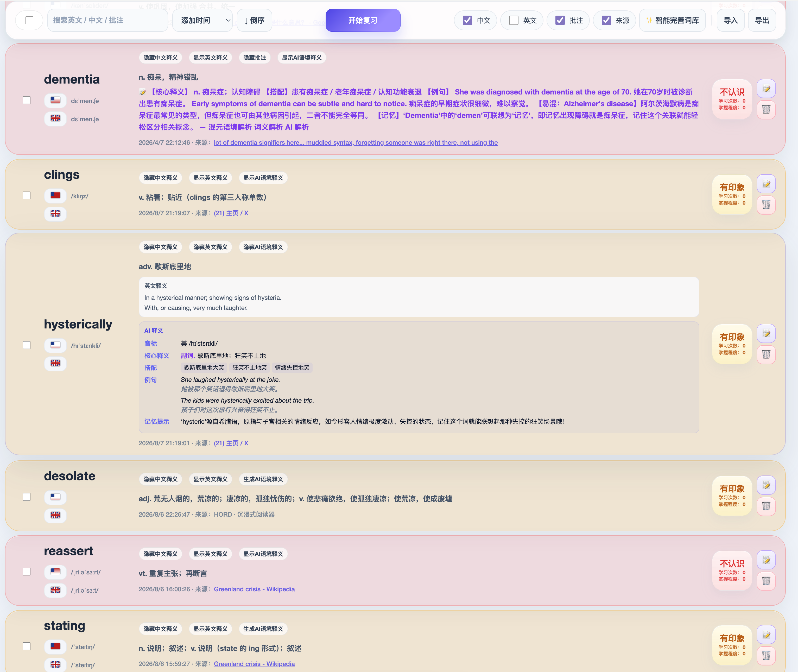This screenshot has width=798, height=672.
Task: Uncheck the 批注 display option
Action: click(x=560, y=20)
